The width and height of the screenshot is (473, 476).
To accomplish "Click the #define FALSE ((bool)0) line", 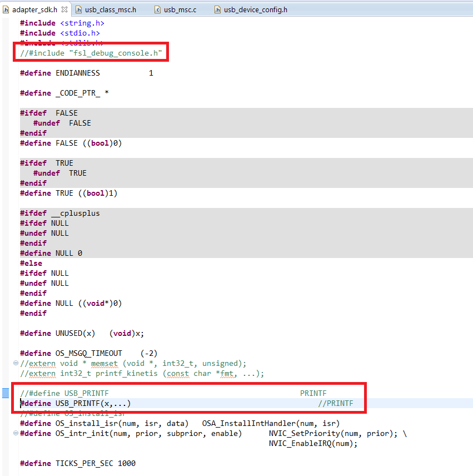I will point(71,143).
